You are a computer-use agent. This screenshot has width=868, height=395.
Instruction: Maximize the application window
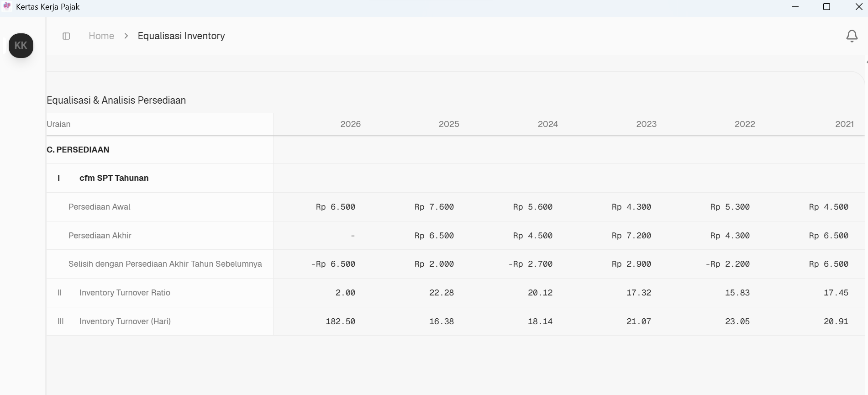tap(826, 7)
